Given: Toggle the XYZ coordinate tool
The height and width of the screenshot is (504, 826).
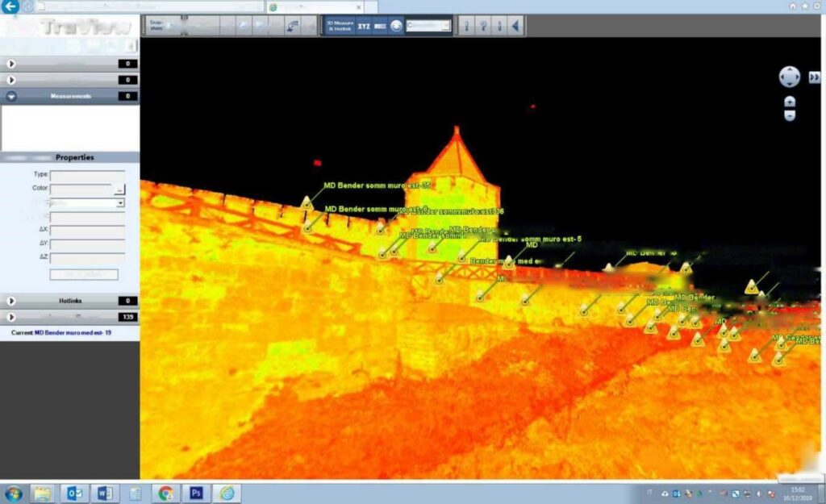Looking at the screenshot, I should pos(364,26).
